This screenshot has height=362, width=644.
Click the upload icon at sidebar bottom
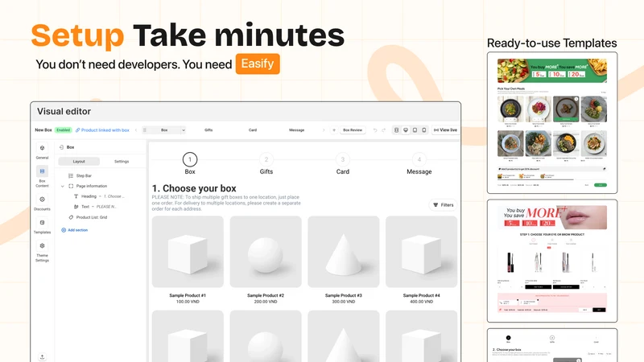pyautogui.click(x=42, y=357)
